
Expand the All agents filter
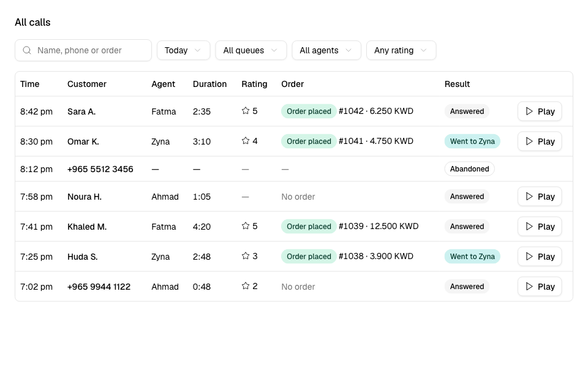326,50
